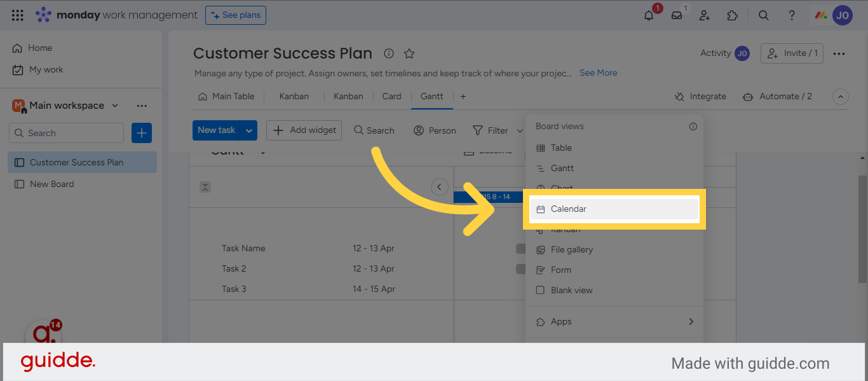Viewport: 868px width, 381px height.
Task: Show board info icon next to title
Action: click(x=389, y=53)
